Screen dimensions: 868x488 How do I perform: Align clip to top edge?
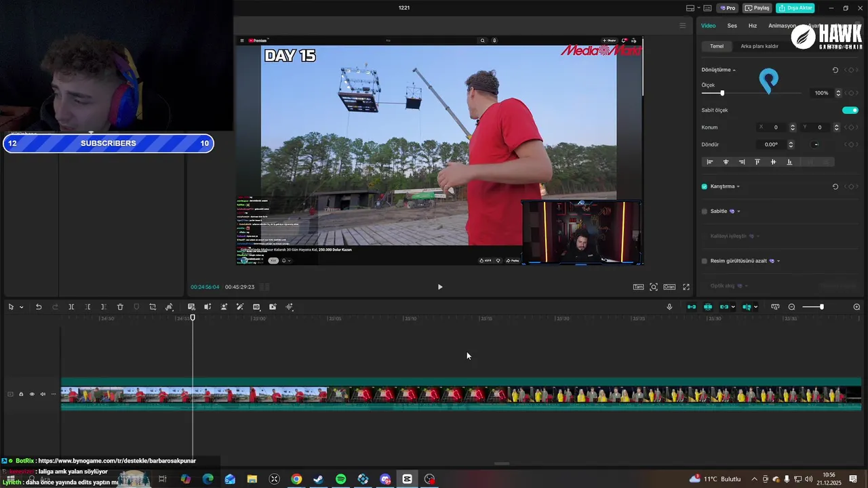pos(757,162)
